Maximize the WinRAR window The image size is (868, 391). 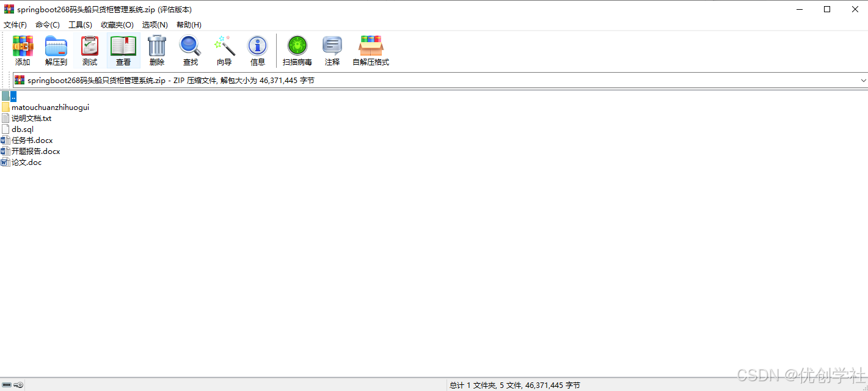click(827, 9)
